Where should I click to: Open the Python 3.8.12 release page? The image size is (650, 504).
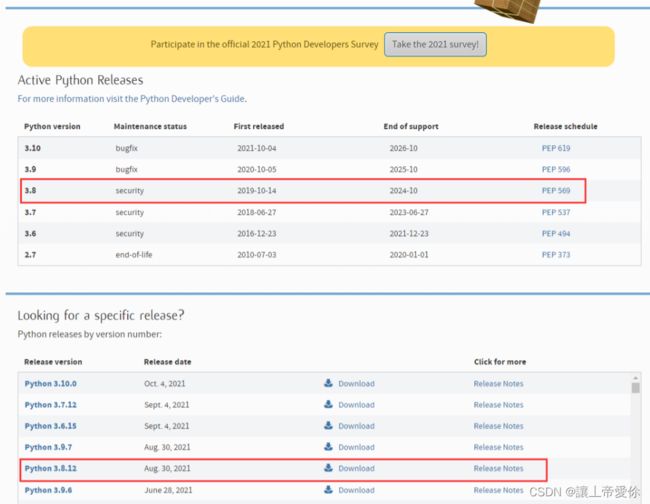[x=51, y=468]
